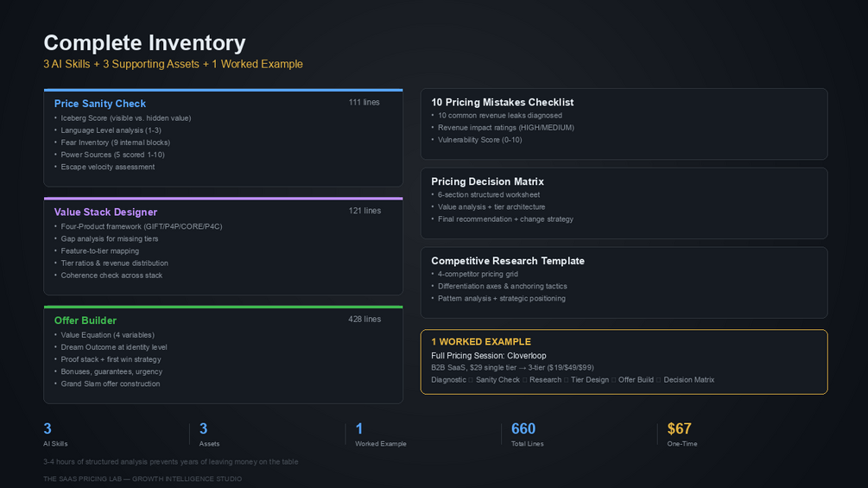
Task: Click the Iceberg Score bullet item
Action: (x=125, y=118)
